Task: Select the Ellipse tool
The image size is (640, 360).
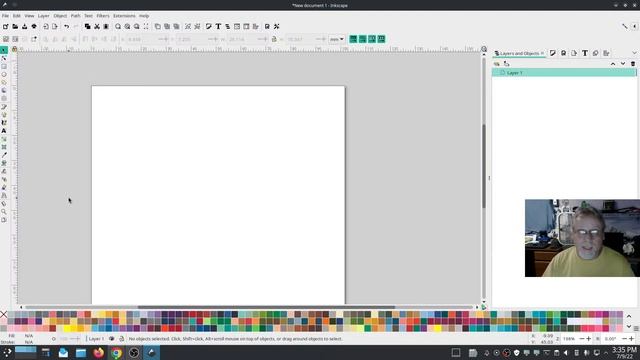Action: (4, 75)
